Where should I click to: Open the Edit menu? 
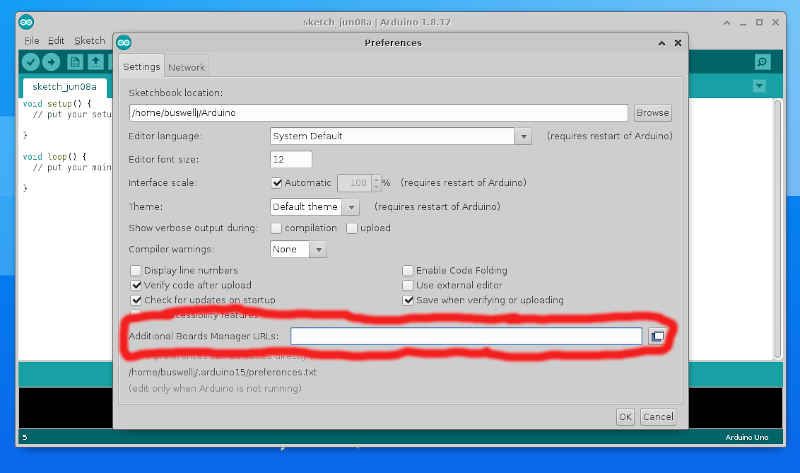[x=56, y=41]
